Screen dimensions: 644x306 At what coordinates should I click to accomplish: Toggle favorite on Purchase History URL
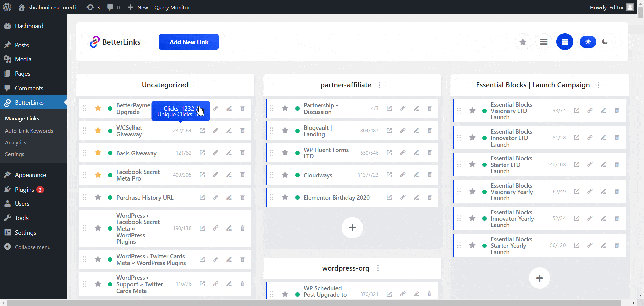tap(98, 197)
